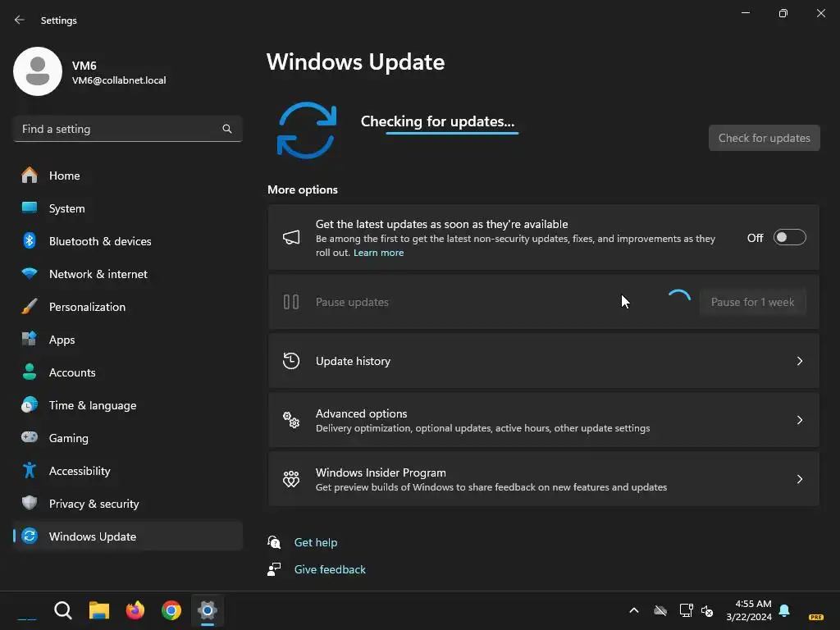
Task: Click the large blue update sync icon
Action: point(307,130)
